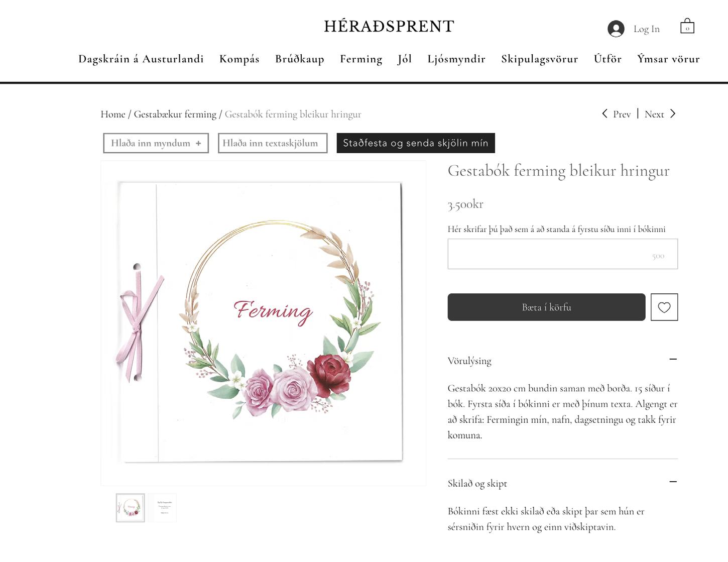Collapse the Vörulýsing section

pyautogui.click(x=673, y=359)
